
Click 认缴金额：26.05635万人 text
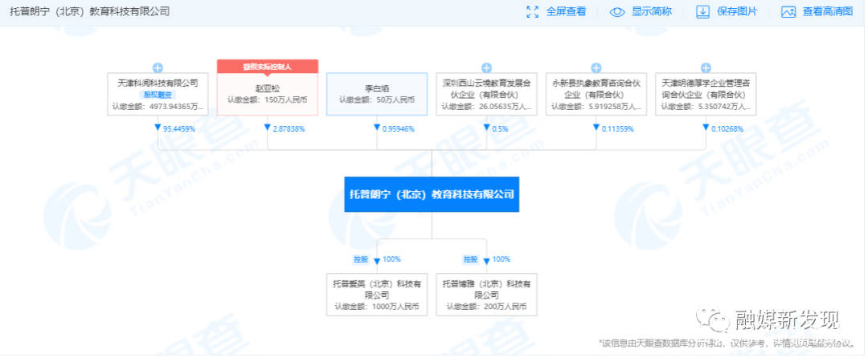tap(486, 107)
